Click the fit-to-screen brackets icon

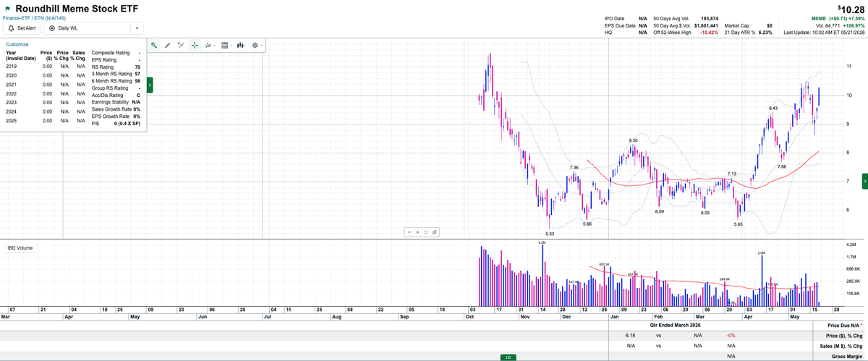pyautogui.click(x=425, y=232)
